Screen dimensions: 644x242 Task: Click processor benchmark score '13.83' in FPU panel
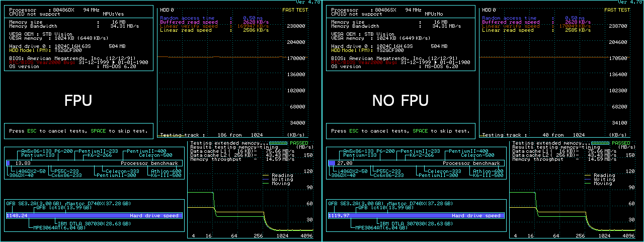(x=23, y=163)
